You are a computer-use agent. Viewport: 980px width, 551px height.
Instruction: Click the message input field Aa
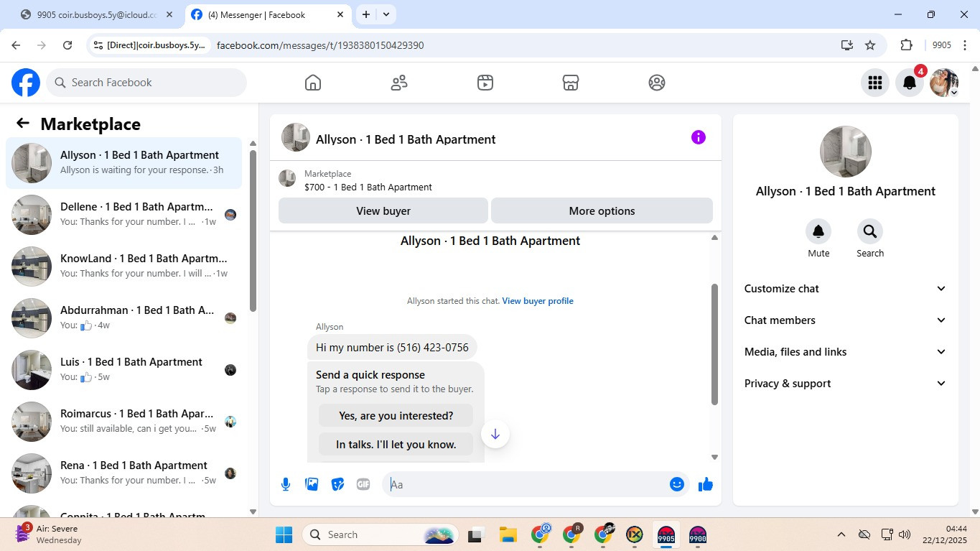[528, 484]
